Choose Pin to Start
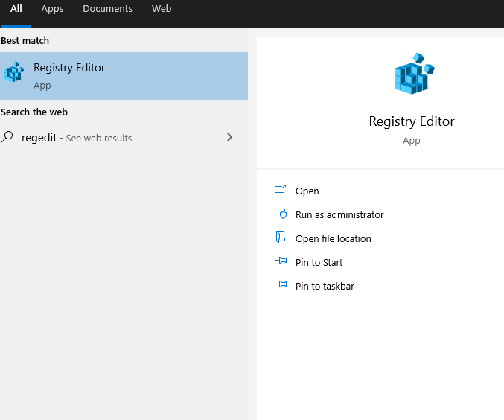The height and width of the screenshot is (420, 504). (319, 262)
